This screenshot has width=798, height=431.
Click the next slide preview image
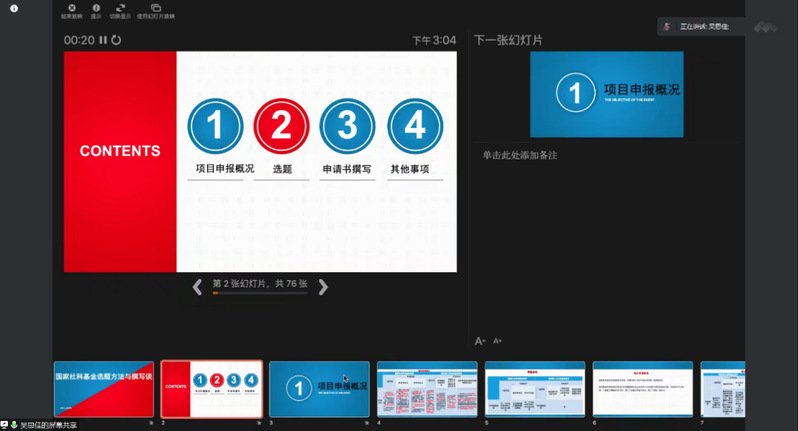click(606, 94)
